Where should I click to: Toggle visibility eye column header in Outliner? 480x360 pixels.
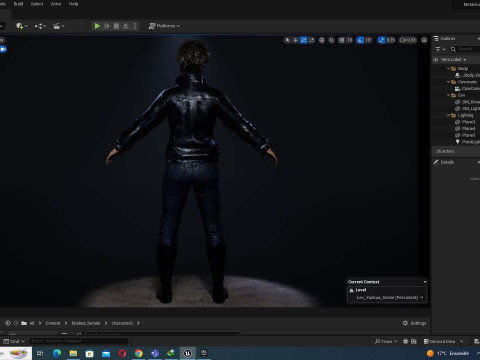coord(435,60)
